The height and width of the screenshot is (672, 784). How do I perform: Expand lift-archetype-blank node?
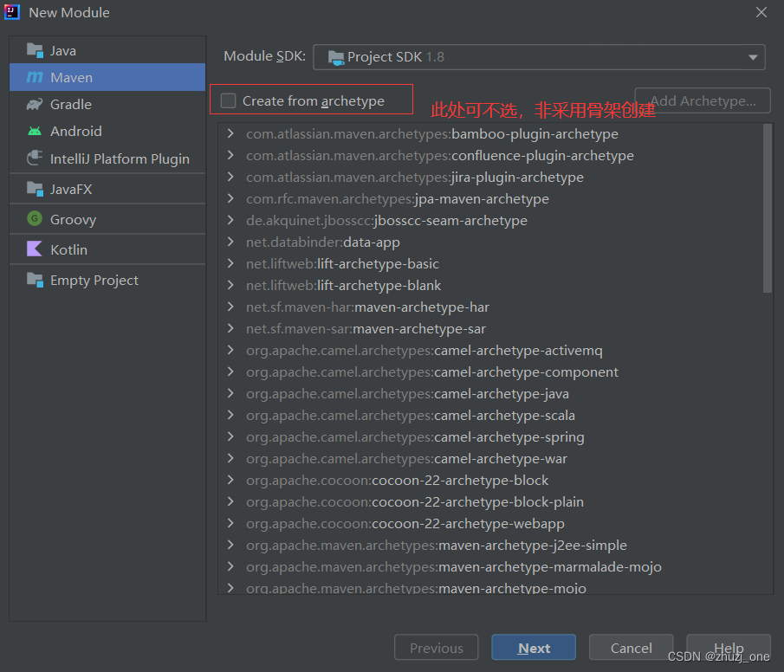click(x=230, y=285)
